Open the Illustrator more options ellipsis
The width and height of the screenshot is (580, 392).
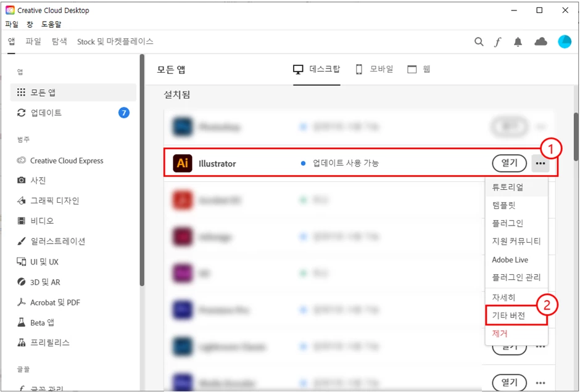click(541, 163)
